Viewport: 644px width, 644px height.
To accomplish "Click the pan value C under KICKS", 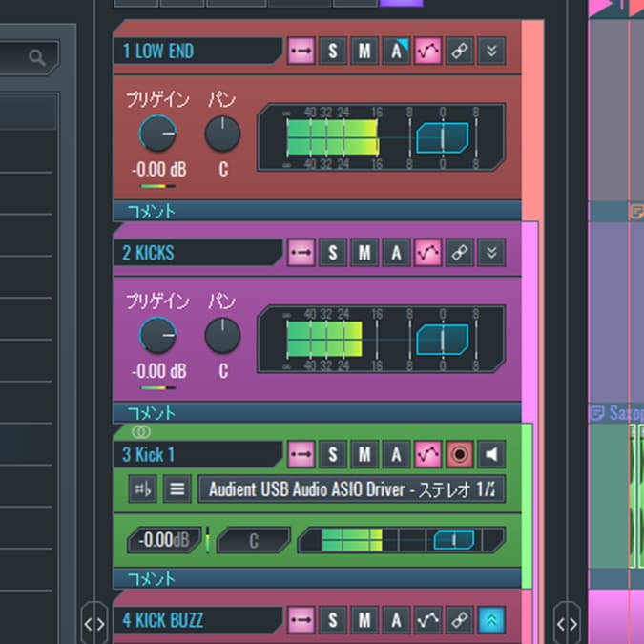I will coord(223,371).
